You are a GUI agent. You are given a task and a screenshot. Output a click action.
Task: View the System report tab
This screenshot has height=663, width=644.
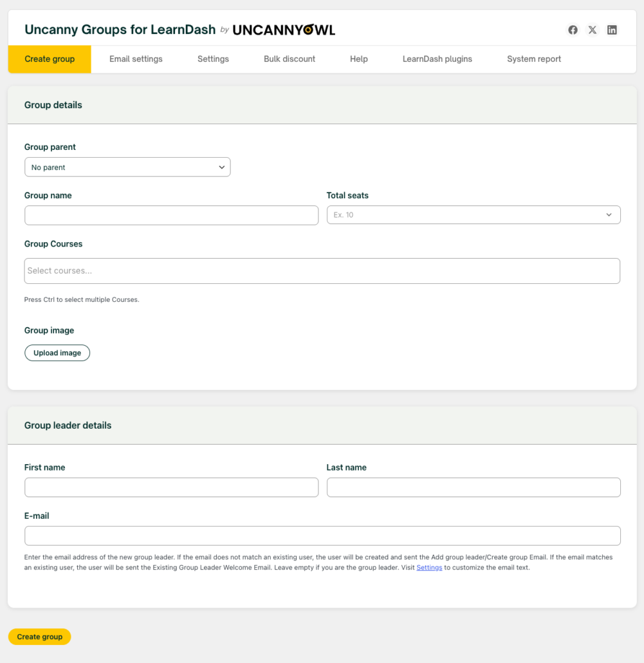[x=534, y=59]
